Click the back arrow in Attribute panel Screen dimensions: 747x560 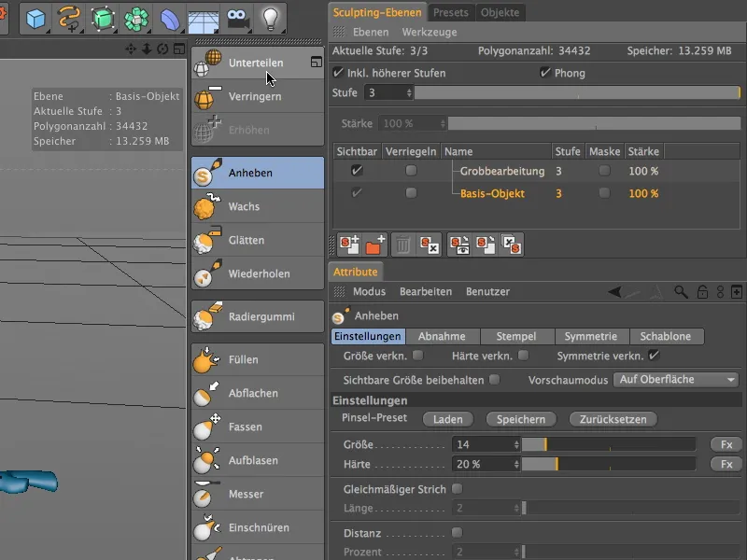[614, 292]
